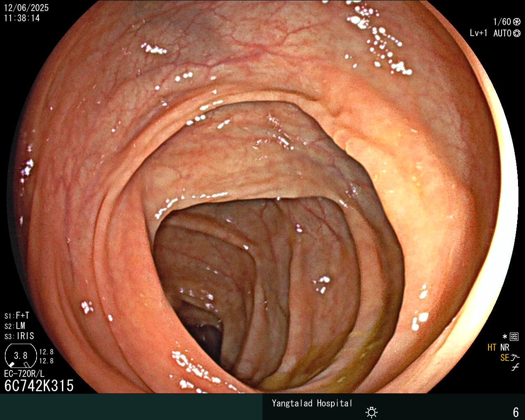The width and height of the screenshot is (525, 420).
Task: Click the tone curve icon below SE
Action: point(515,367)
